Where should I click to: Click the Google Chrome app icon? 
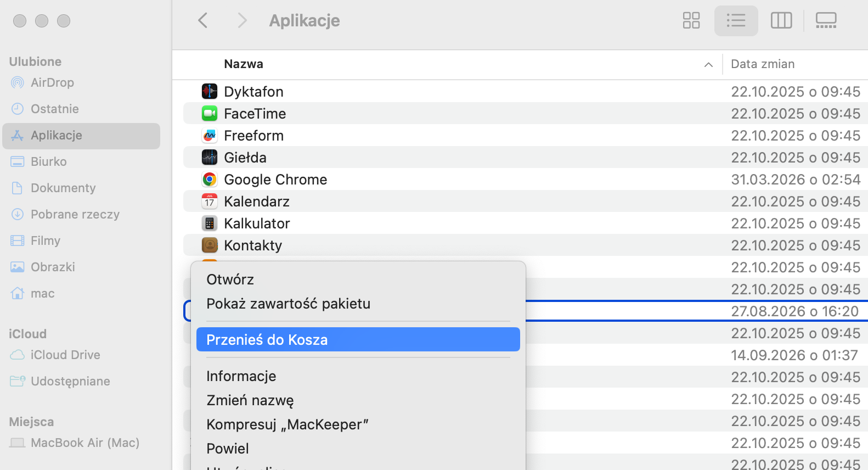(x=210, y=179)
